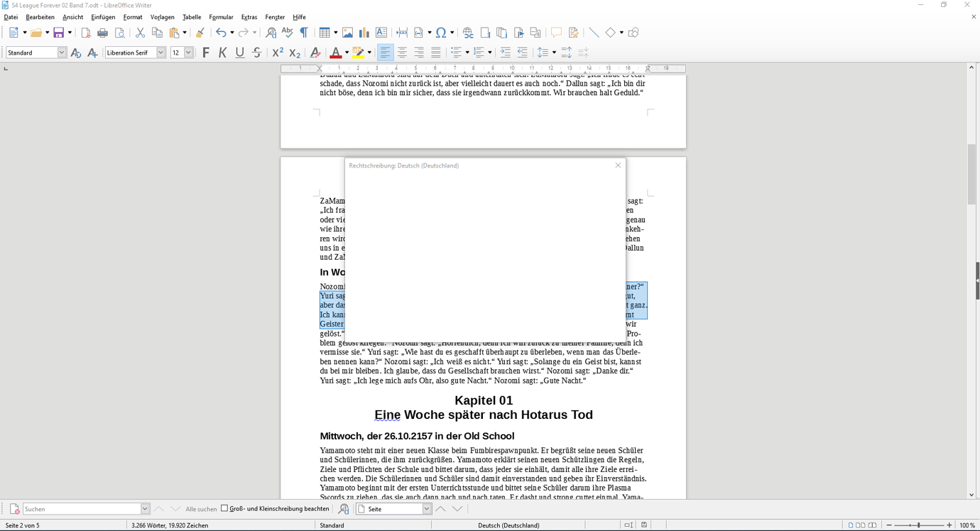Open the Vorlagen menu
Image resolution: width=980 pixels, height=531 pixels.
point(162,17)
